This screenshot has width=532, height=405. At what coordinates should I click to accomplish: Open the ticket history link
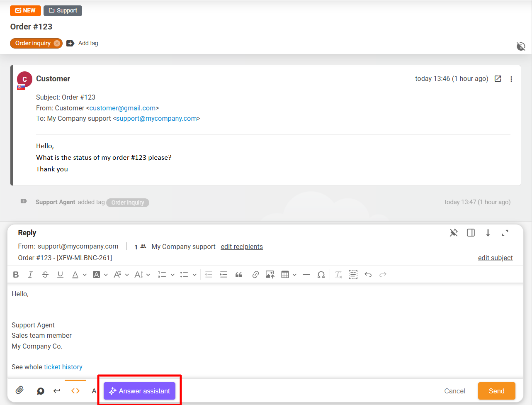click(63, 367)
